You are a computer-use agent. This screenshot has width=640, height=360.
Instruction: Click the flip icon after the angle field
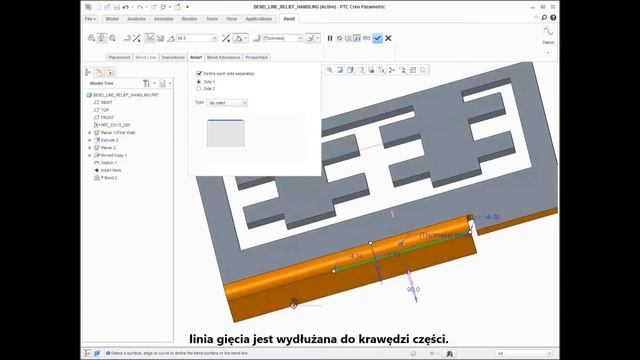click(226, 38)
